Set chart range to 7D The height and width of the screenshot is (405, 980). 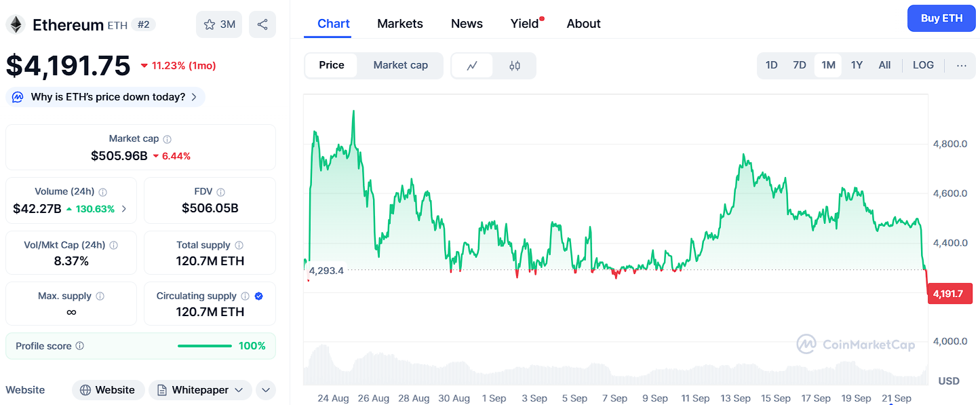click(800, 66)
